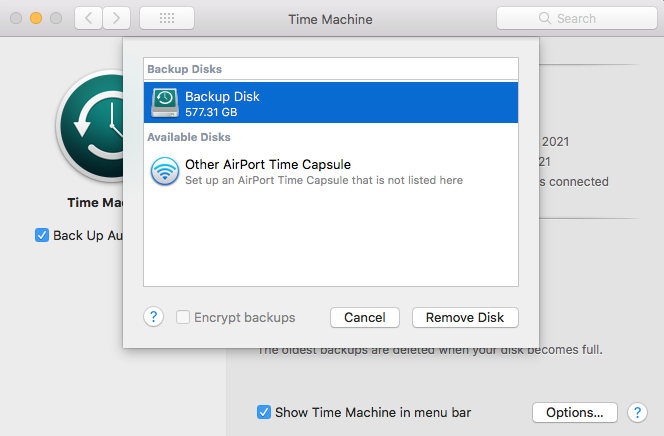Open help button beside Options
The image size is (664, 436).
[x=637, y=412]
